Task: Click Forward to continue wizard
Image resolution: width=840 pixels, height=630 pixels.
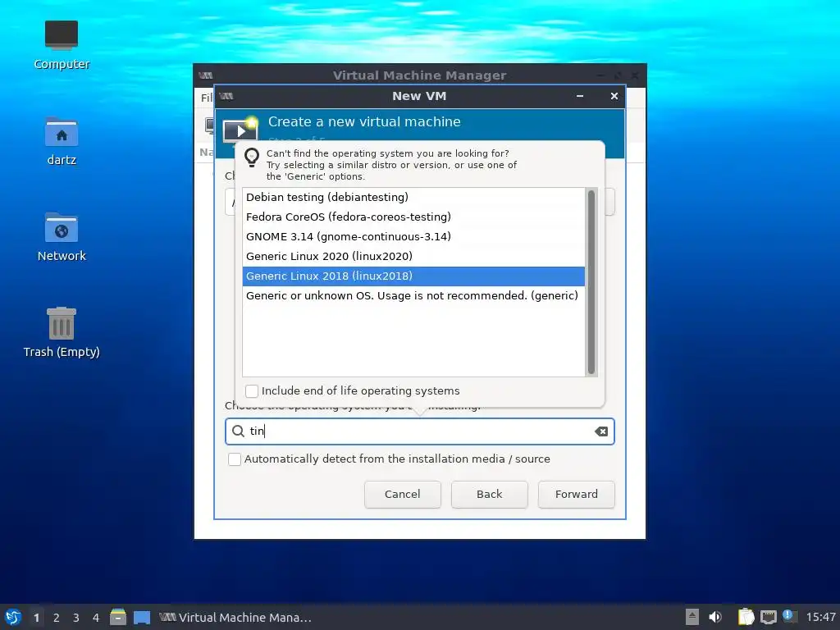Action: click(x=576, y=495)
